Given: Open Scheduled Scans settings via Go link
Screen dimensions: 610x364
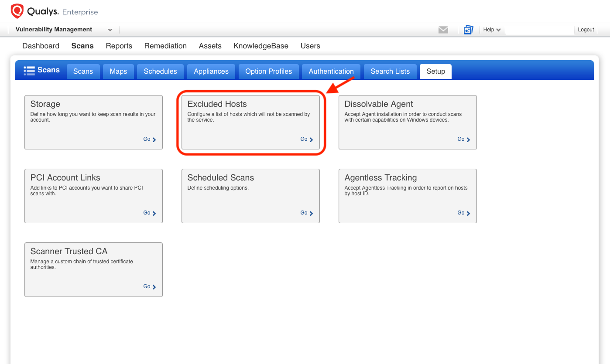Looking at the screenshot, I should (306, 213).
